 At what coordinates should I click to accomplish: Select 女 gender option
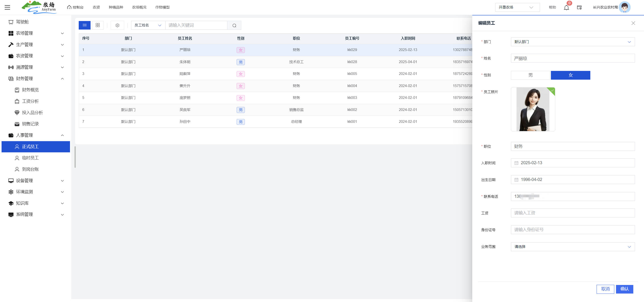570,75
